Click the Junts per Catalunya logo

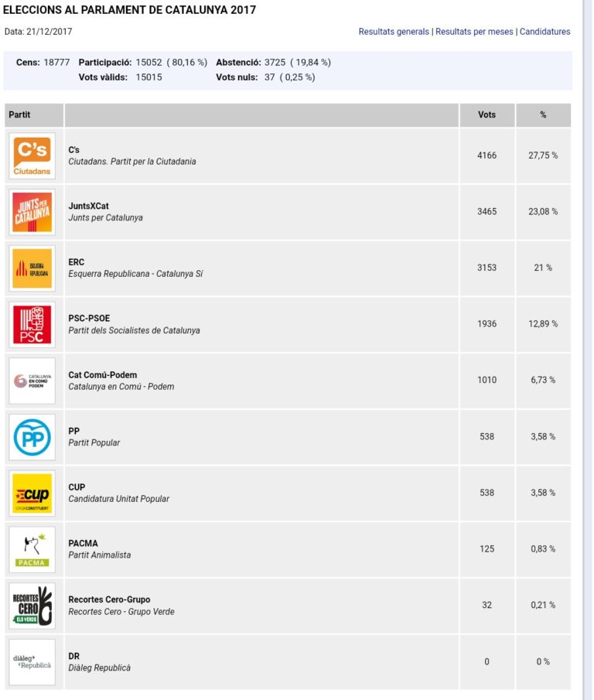pos(32,212)
